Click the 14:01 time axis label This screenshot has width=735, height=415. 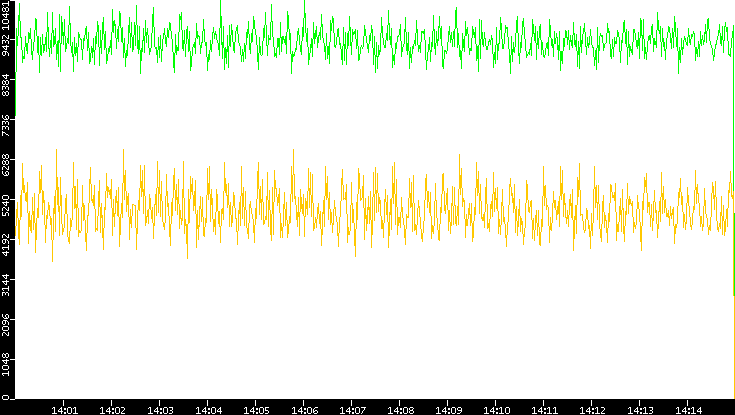click(x=65, y=411)
